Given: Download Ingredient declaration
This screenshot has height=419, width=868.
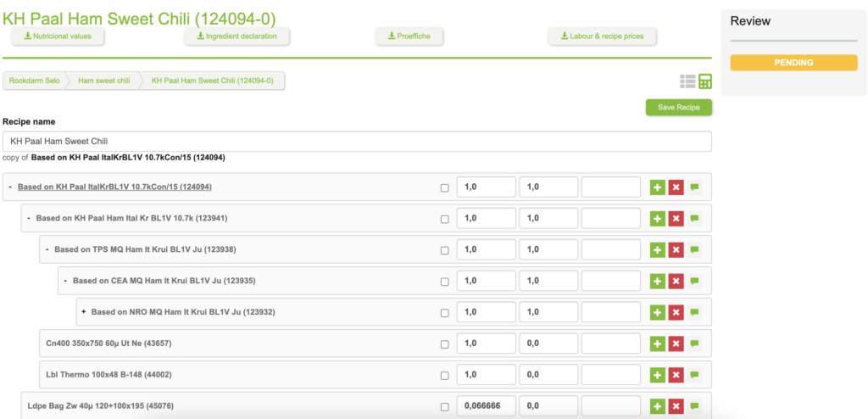Looking at the screenshot, I should (x=237, y=36).
